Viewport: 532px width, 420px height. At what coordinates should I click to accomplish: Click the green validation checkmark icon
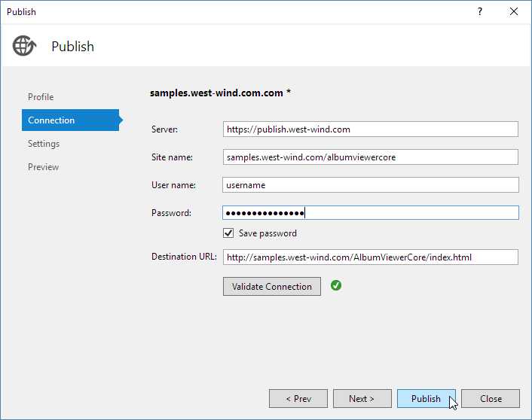tap(336, 285)
